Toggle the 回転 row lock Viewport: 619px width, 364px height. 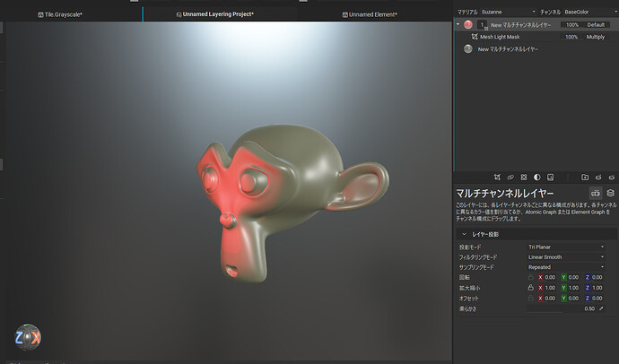point(530,277)
